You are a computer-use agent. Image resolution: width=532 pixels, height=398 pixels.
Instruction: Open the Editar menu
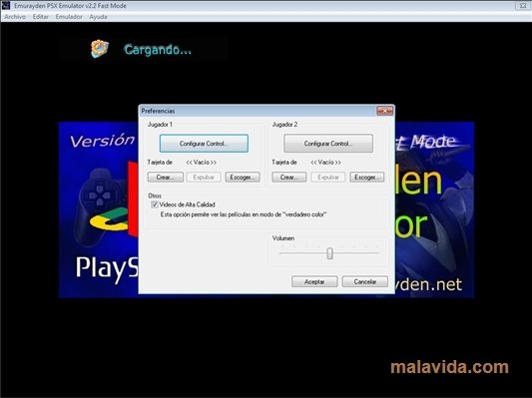click(x=41, y=17)
